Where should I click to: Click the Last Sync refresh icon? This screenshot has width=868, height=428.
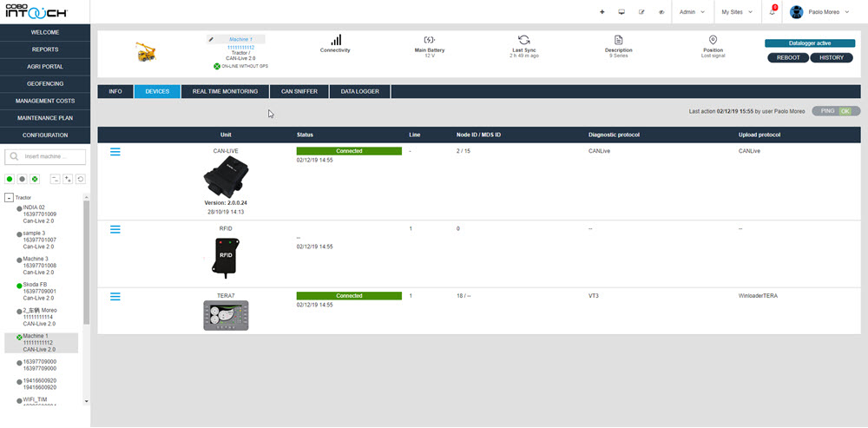coord(523,40)
